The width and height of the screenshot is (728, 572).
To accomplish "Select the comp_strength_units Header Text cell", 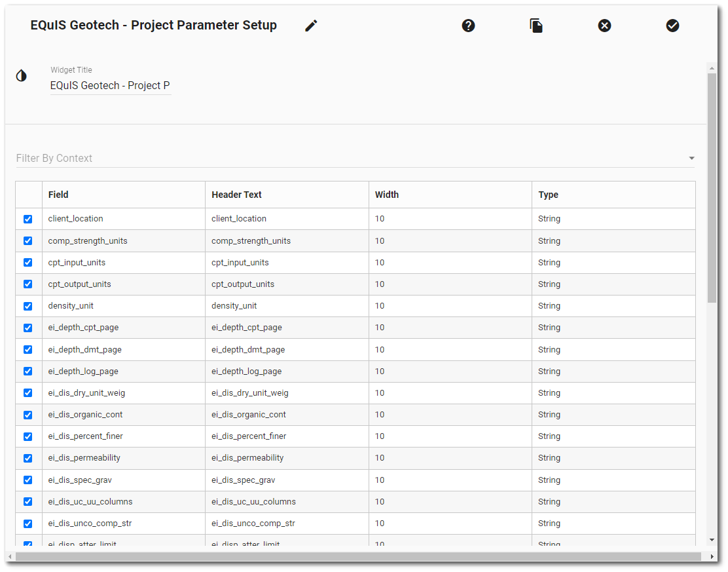I will click(x=287, y=240).
